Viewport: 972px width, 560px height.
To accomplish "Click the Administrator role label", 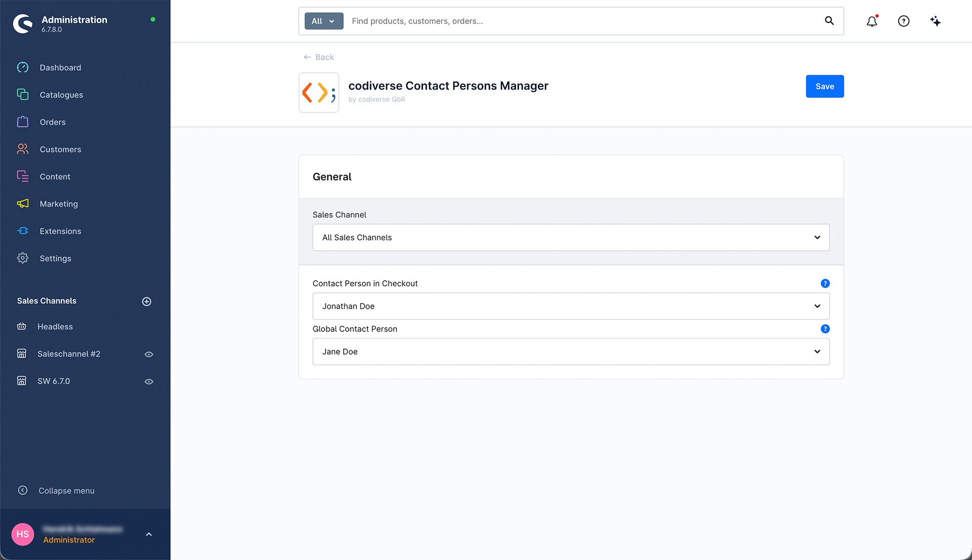I will 69,540.
